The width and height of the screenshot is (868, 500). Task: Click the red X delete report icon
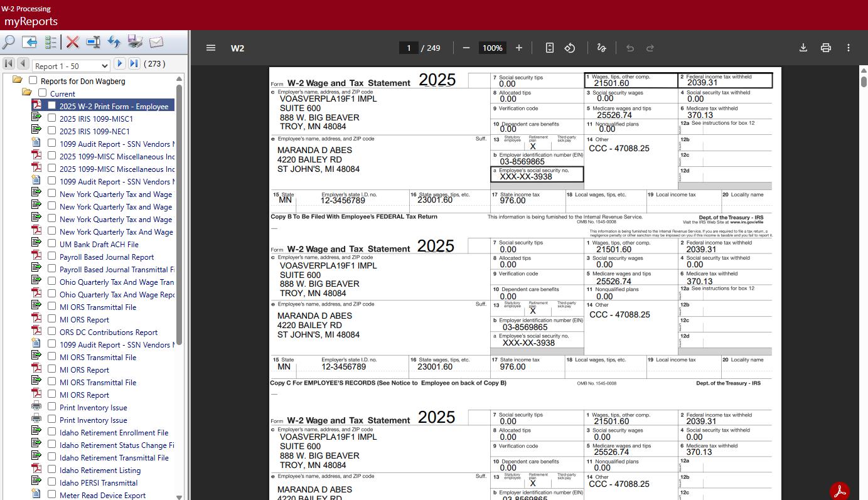73,42
